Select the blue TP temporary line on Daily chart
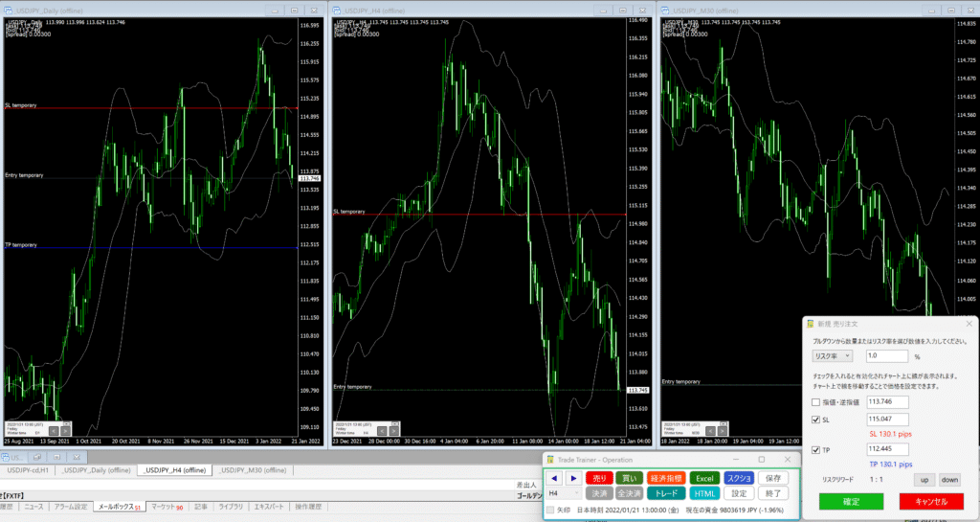The image size is (980, 522). click(x=150, y=248)
